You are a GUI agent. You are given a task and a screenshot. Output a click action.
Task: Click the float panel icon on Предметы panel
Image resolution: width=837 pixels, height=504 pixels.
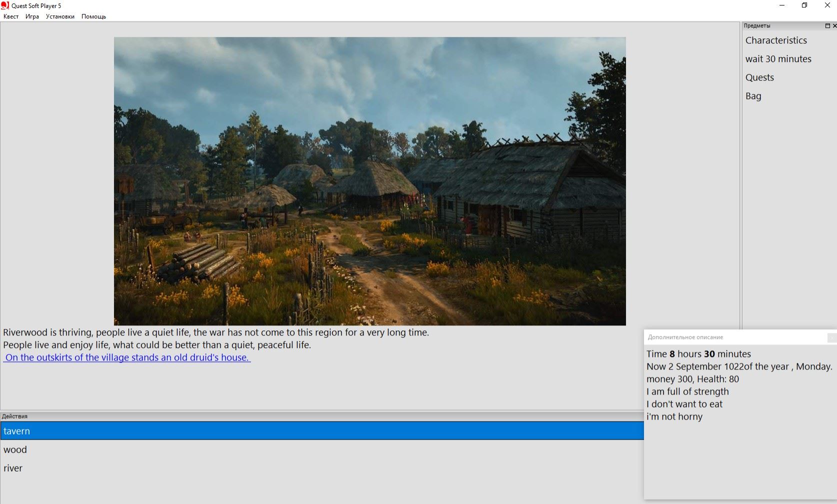point(828,25)
